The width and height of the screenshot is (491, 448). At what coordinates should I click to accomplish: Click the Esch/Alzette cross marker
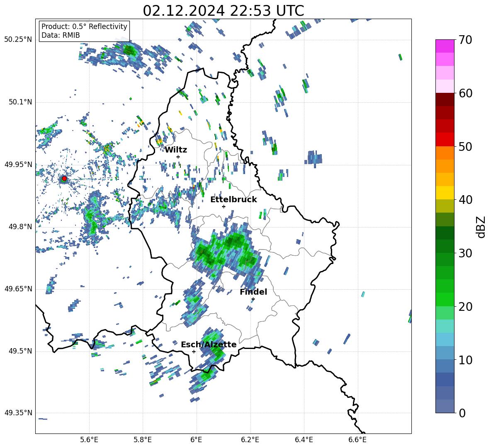(x=194, y=351)
